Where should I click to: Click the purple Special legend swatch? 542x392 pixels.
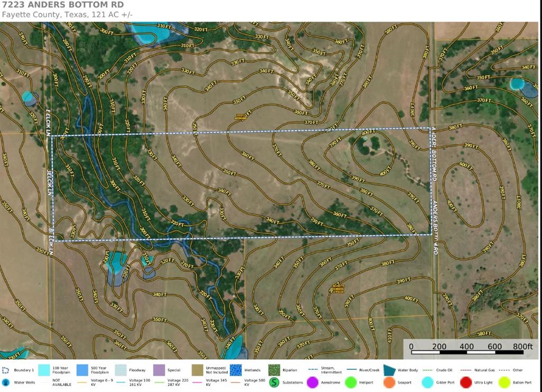[159, 370]
